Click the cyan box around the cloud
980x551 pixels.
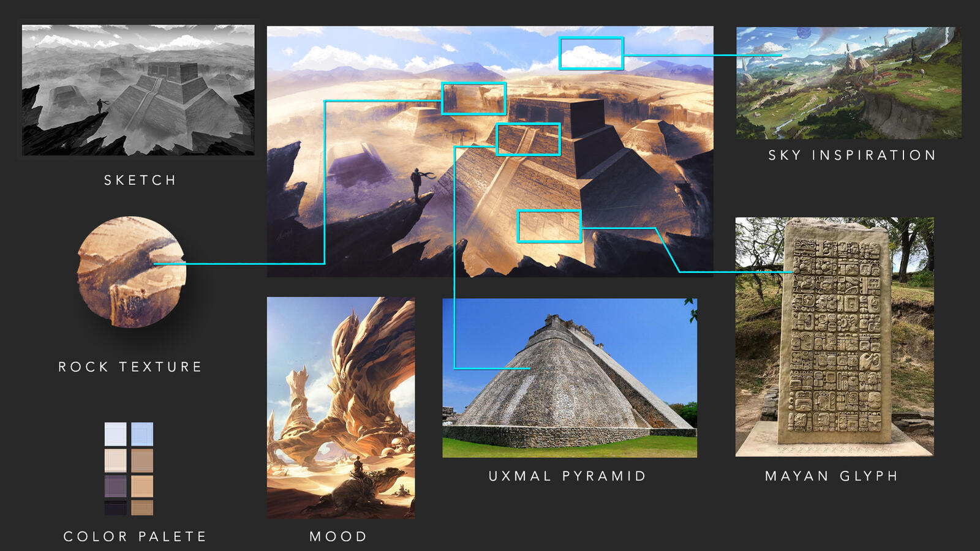click(591, 53)
